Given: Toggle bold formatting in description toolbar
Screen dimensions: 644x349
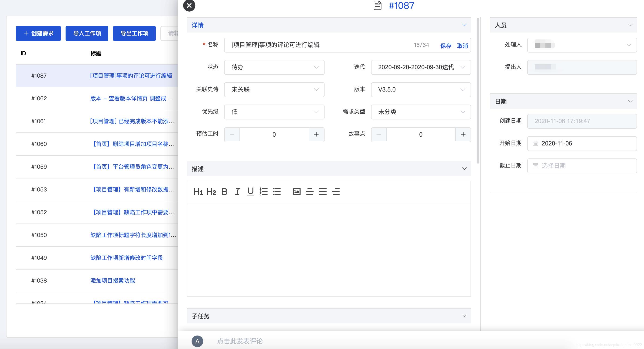Looking at the screenshot, I should tap(224, 192).
